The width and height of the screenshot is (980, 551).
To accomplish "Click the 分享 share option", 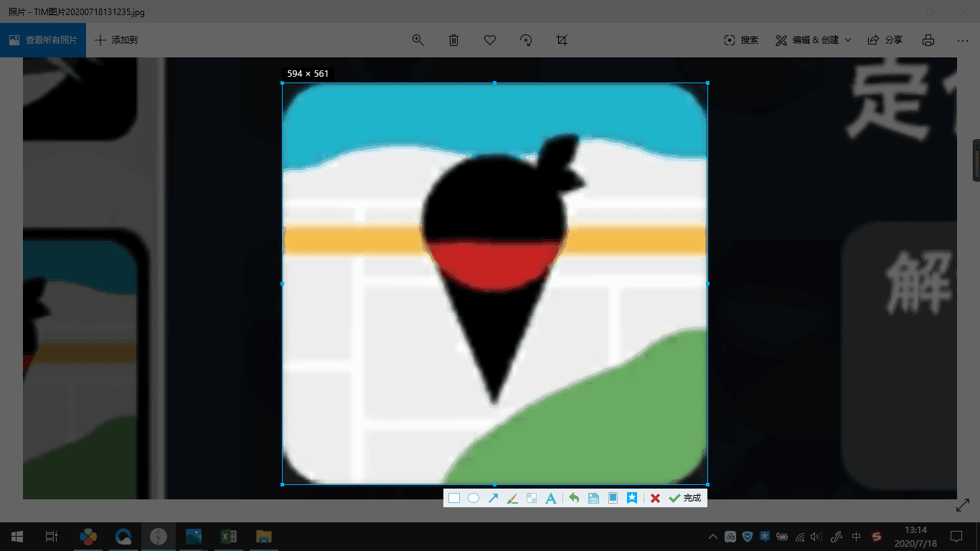I will [885, 40].
